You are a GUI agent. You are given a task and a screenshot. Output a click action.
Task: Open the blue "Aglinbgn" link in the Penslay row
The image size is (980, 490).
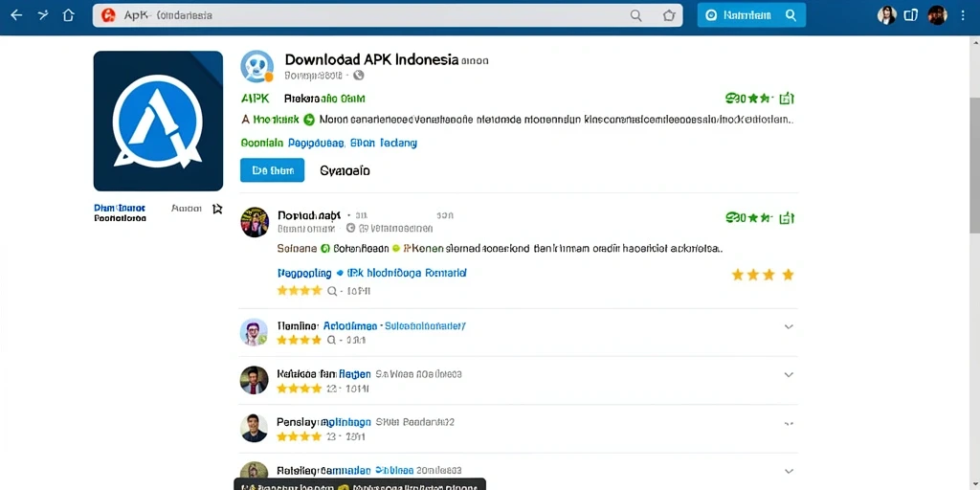point(346,422)
